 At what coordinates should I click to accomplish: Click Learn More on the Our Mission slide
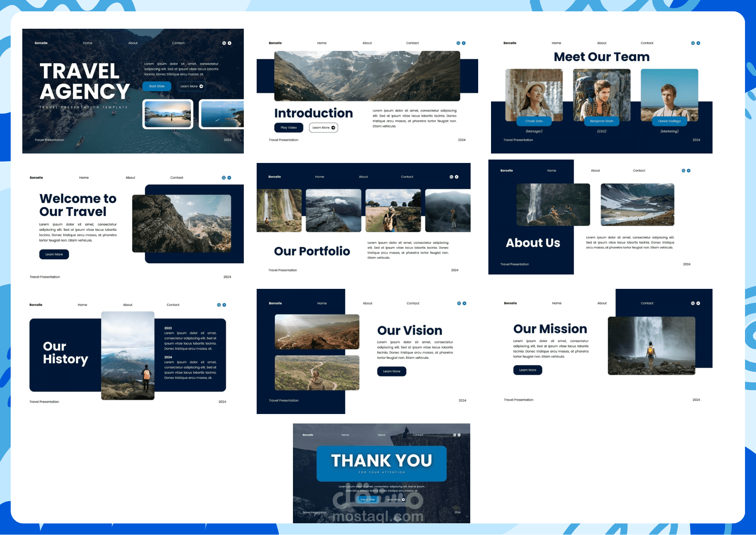tap(528, 370)
